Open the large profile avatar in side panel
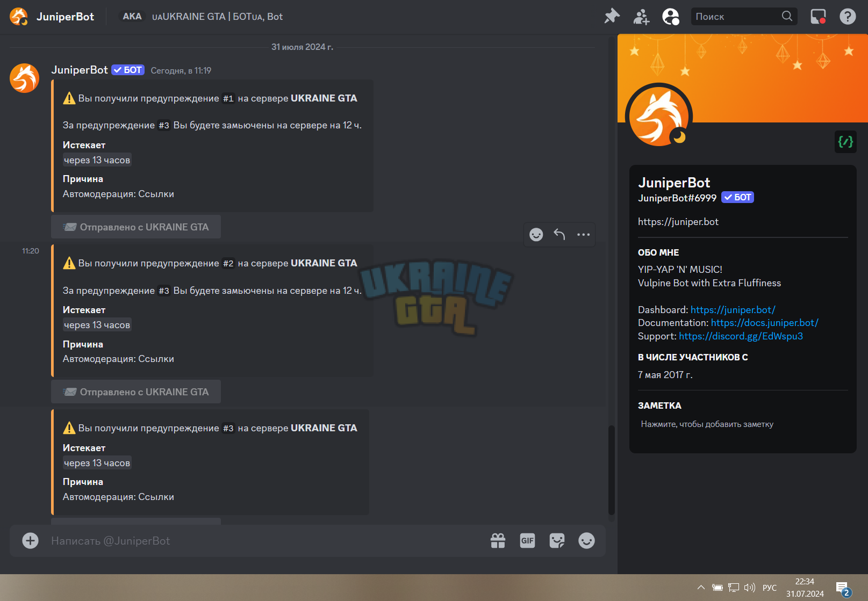Viewport: 868px width, 601px height. click(659, 117)
